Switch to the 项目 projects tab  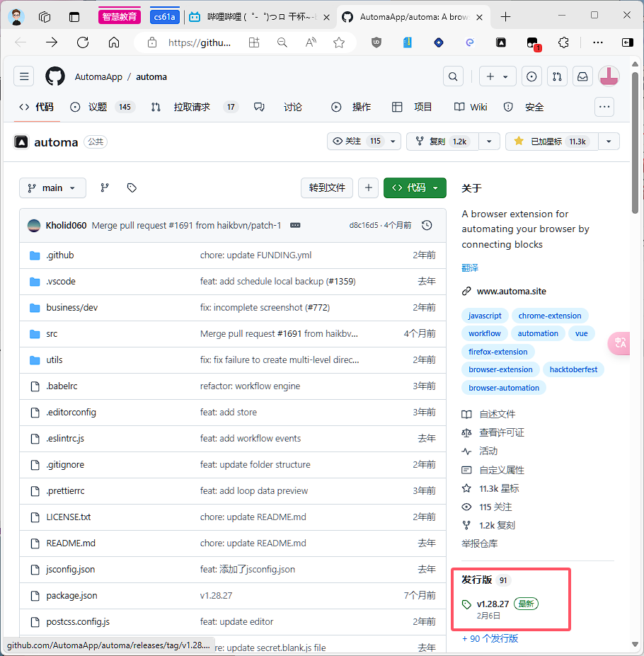click(412, 107)
